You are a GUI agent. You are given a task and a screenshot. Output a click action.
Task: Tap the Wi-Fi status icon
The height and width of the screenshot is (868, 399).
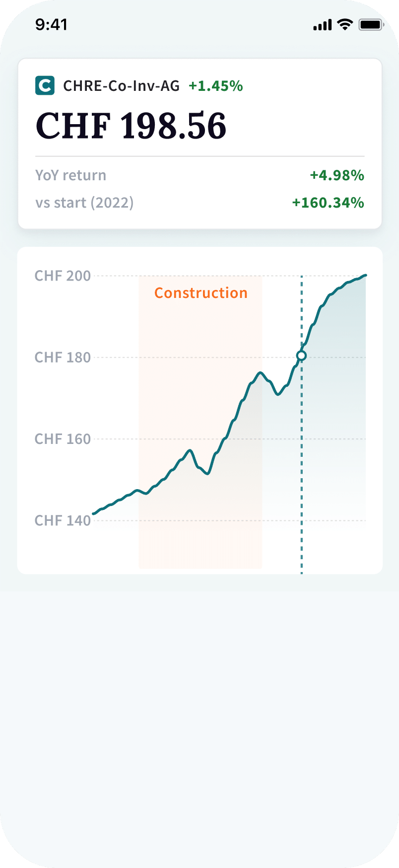pos(344,24)
